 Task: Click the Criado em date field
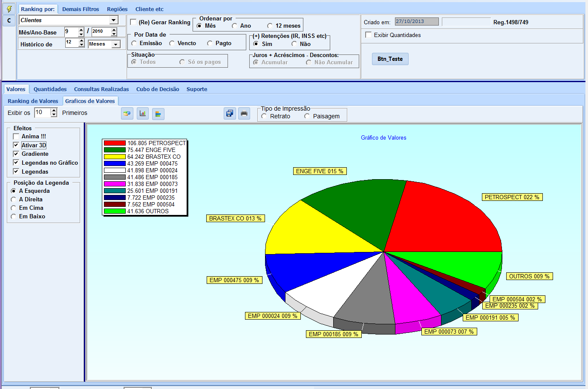pyautogui.click(x=417, y=22)
